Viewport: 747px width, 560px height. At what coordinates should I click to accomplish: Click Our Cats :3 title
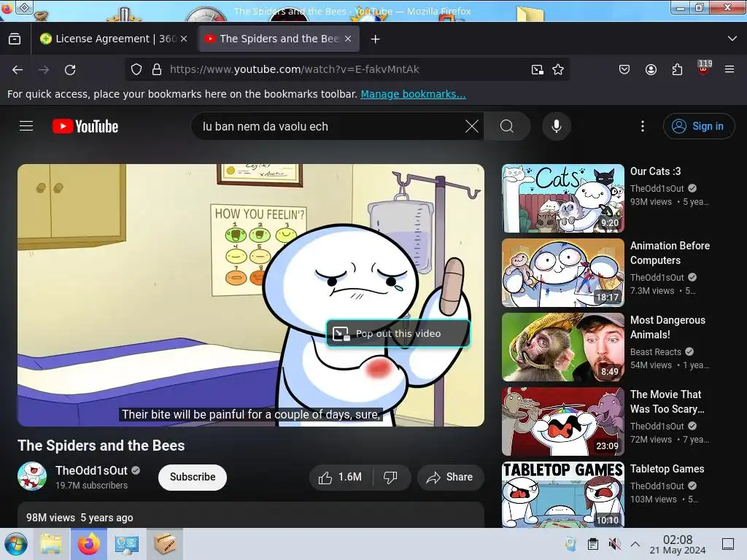[656, 171]
